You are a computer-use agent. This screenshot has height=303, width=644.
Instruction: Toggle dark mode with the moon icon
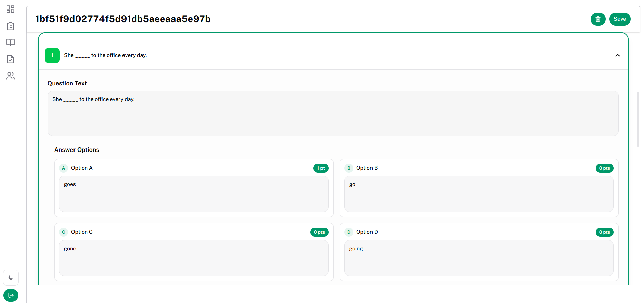(11, 278)
